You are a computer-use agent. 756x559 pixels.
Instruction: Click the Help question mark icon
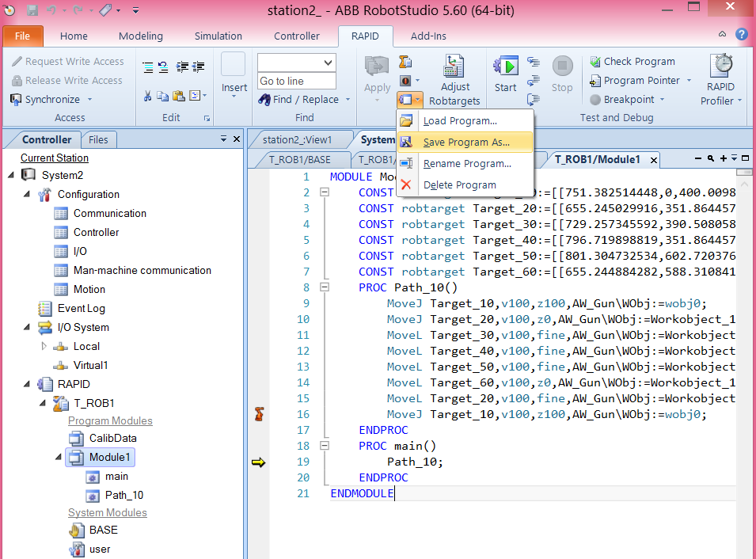[742, 35]
